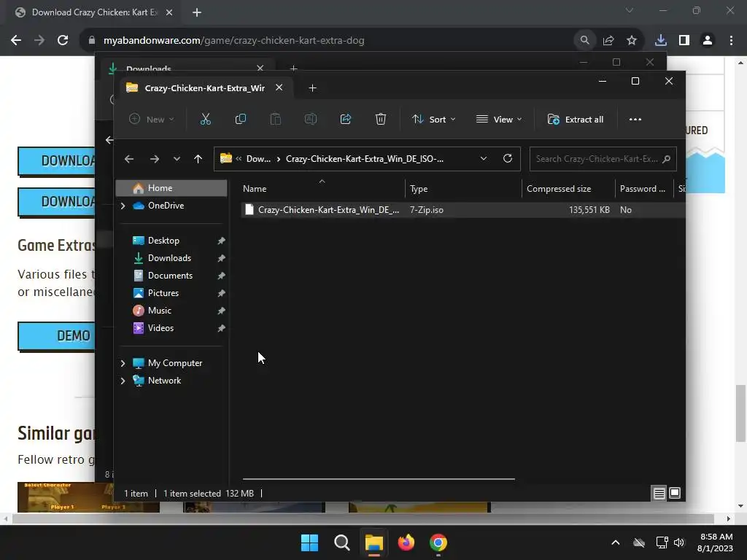Close the Crazy-Chicken-Kart-Extra Explorer tab

point(279,87)
